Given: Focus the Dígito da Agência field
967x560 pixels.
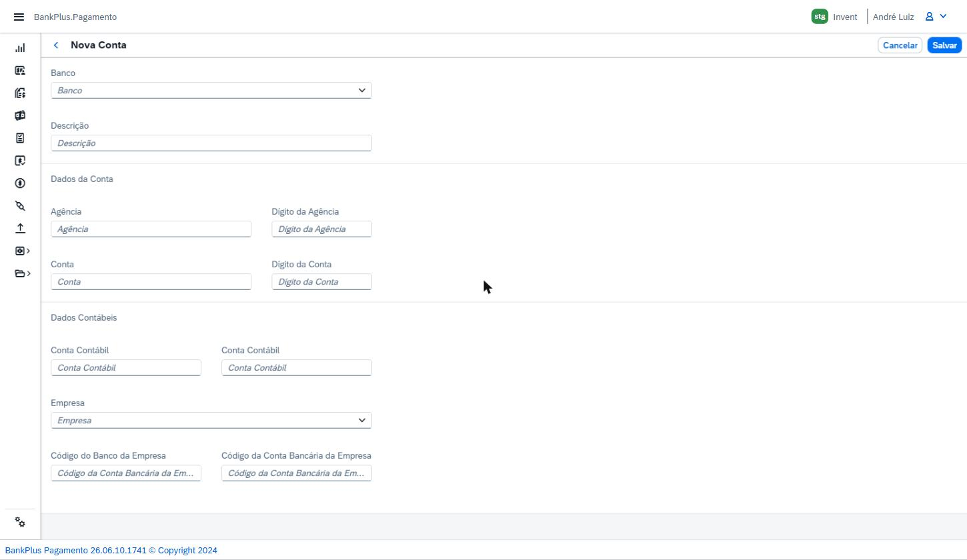Looking at the screenshot, I should [321, 229].
